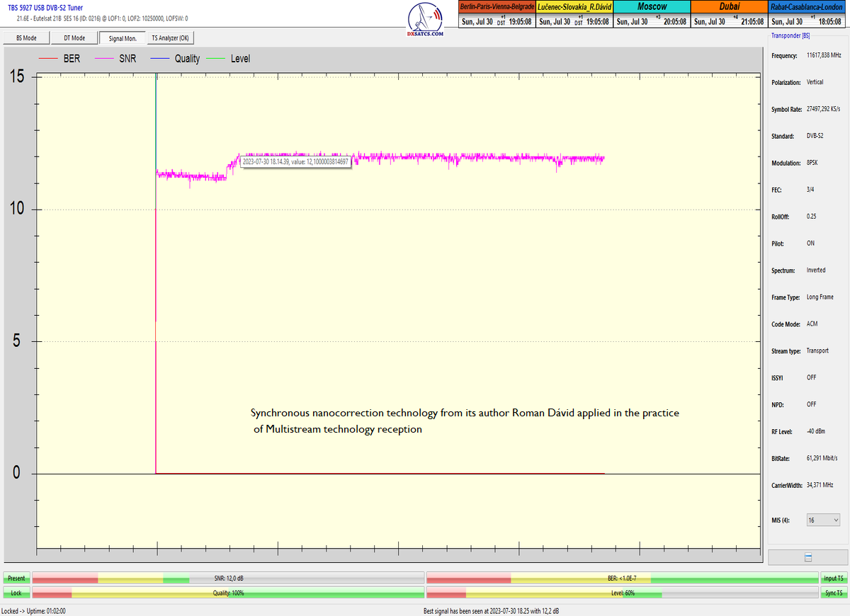Click the Sync TS status indicator
Screen dimensions: 850x616
pos(833,593)
